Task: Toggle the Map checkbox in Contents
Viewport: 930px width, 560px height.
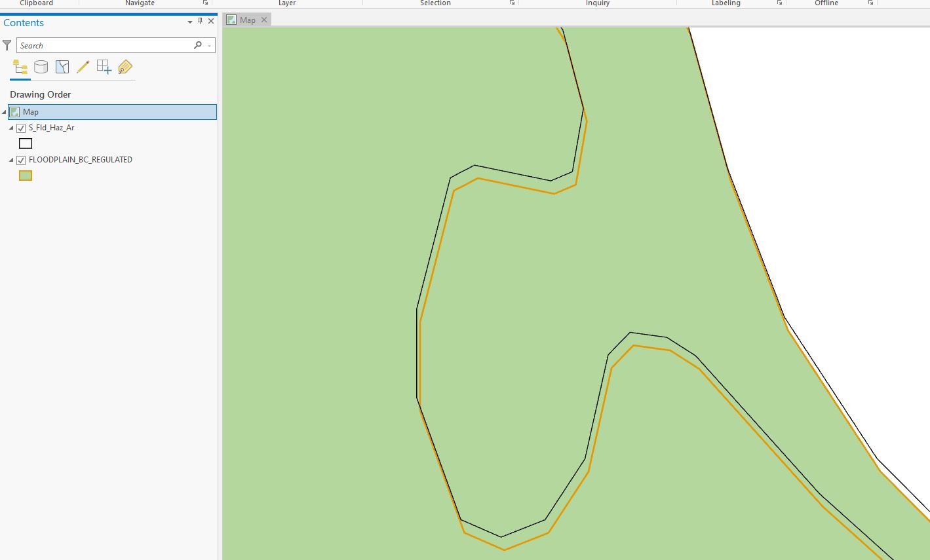Action: [13, 111]
